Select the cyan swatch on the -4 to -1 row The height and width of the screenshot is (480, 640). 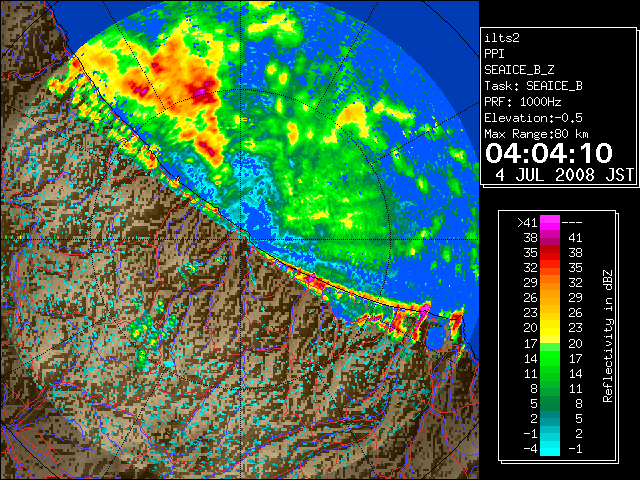[550, 448]
